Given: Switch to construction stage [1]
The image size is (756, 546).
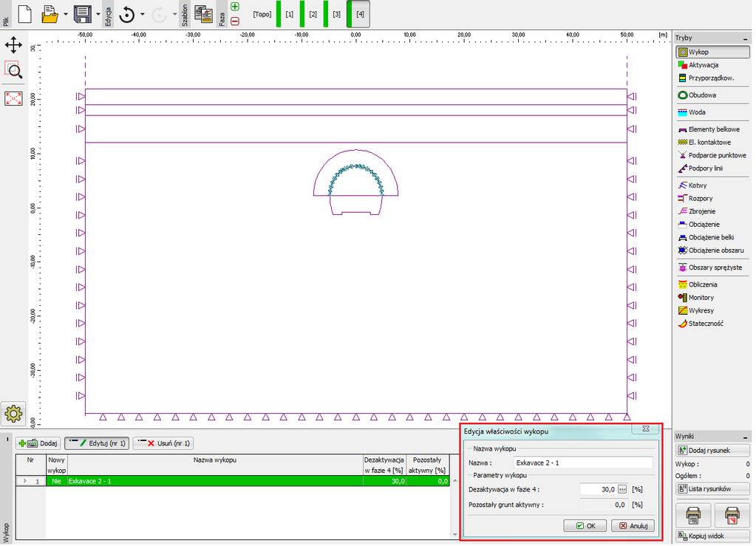Looking at the screenshot, I should coord(289,15).
